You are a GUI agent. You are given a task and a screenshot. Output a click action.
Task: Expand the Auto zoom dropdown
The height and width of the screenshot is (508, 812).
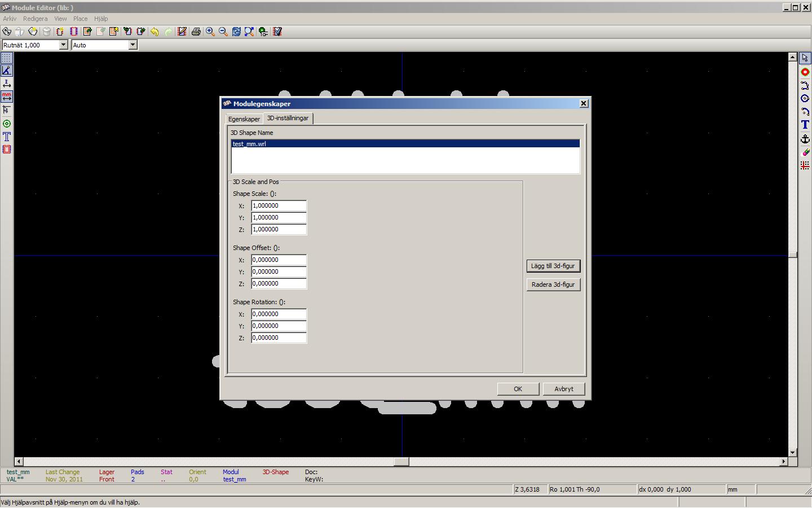coord(133,45)
